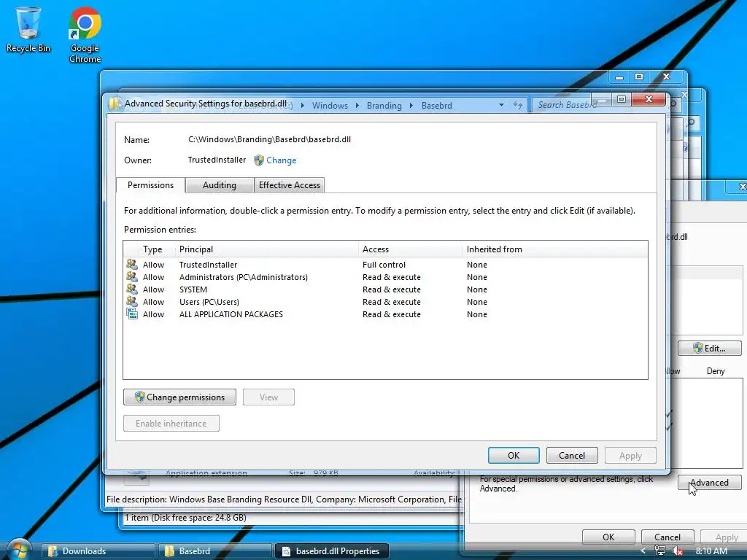Cancel the Advanced Security Settings dialog

coord(572,455)
